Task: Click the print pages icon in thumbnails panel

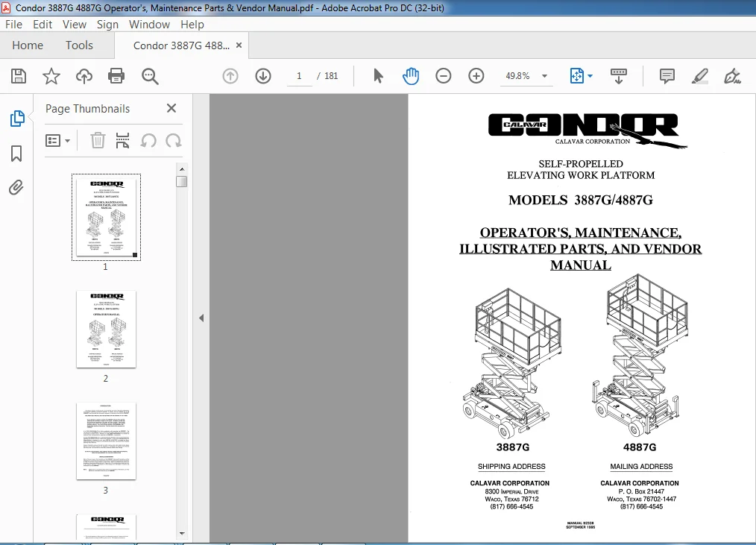Action: (122, 140)
